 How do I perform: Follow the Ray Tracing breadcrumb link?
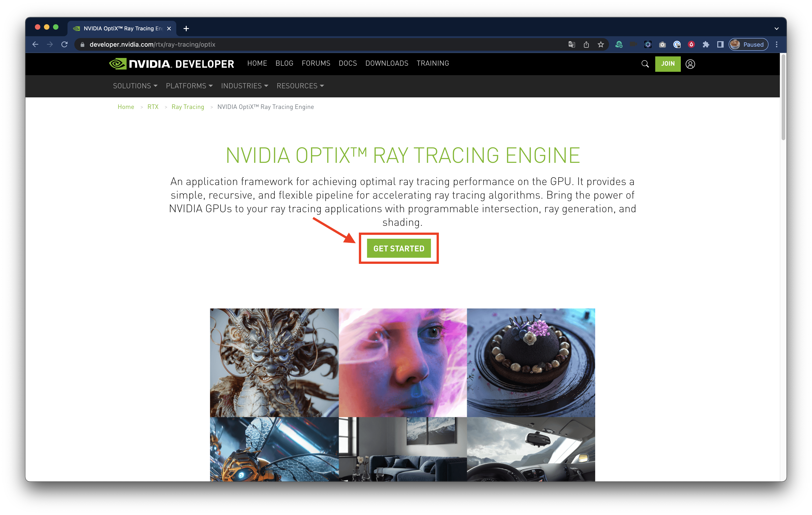coord(188,107)
